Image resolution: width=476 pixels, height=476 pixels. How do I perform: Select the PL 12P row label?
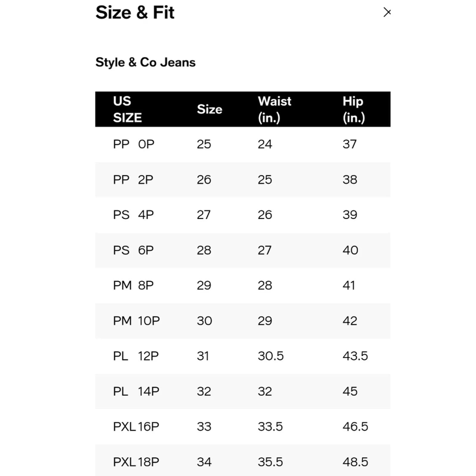coord(136,356)
